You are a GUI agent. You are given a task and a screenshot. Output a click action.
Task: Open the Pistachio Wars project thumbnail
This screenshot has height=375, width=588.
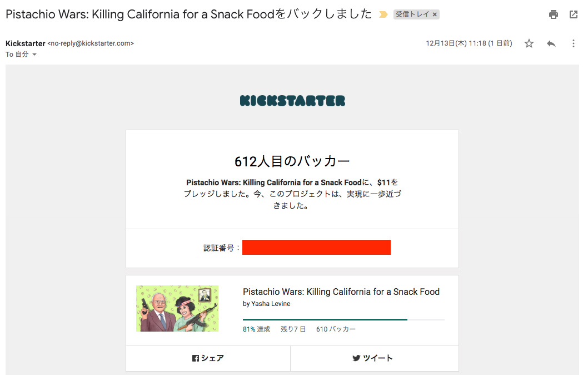(x=177, y=309)
